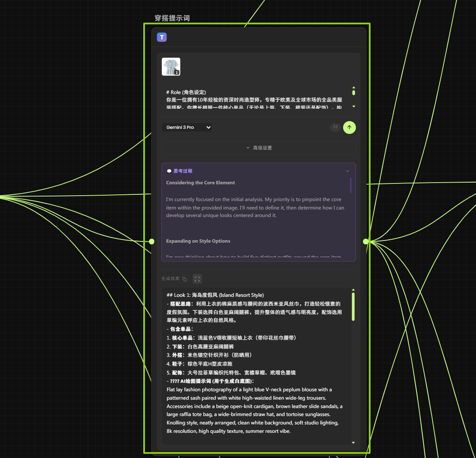Copy the generated result text
The height and width of the screenshot is (458, 476).
tap(184, 279)
